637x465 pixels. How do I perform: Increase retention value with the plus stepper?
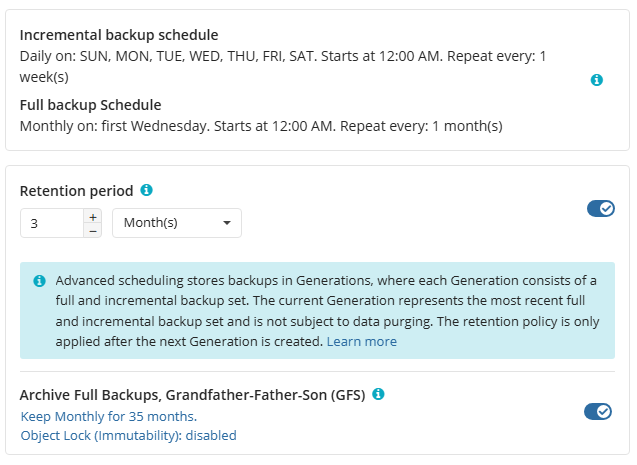tap(93, 216)
